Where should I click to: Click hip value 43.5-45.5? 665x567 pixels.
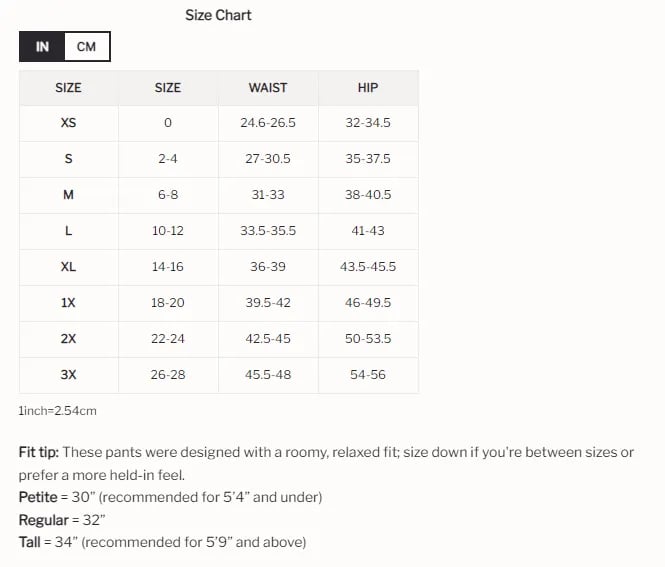pos(368,267)
